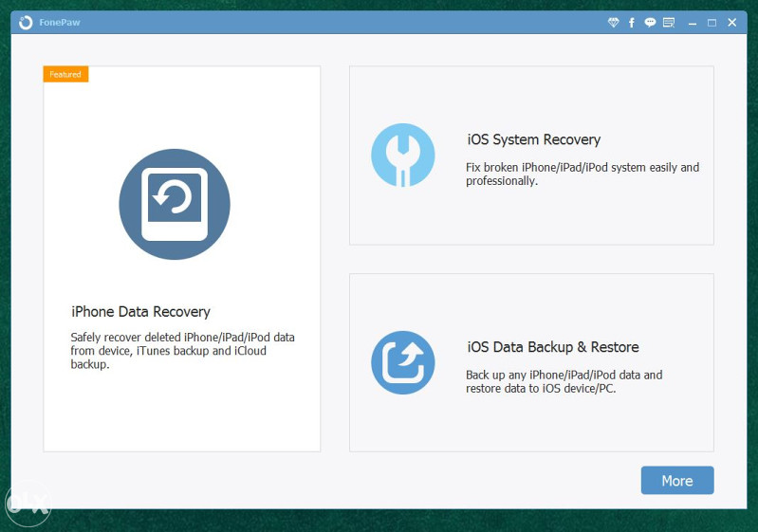Open the diamond purchase icon in title bar

click(x=613, y=22)
